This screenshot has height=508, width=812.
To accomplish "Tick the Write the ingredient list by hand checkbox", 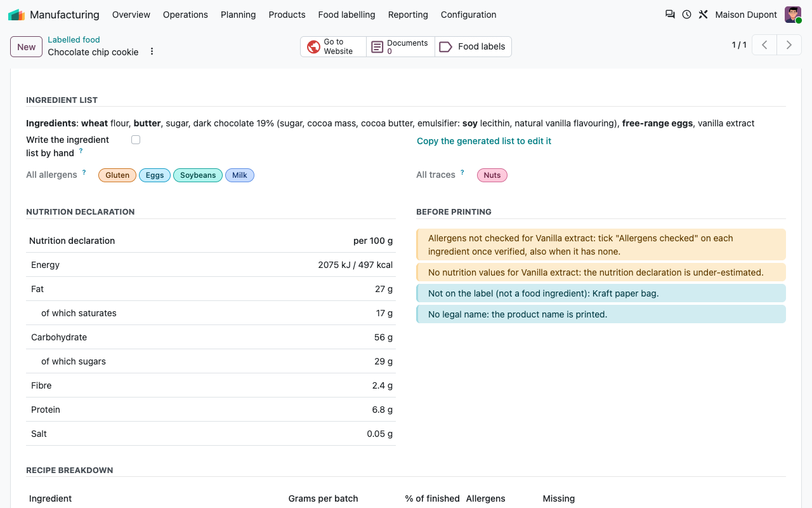I will coord(136,140).
